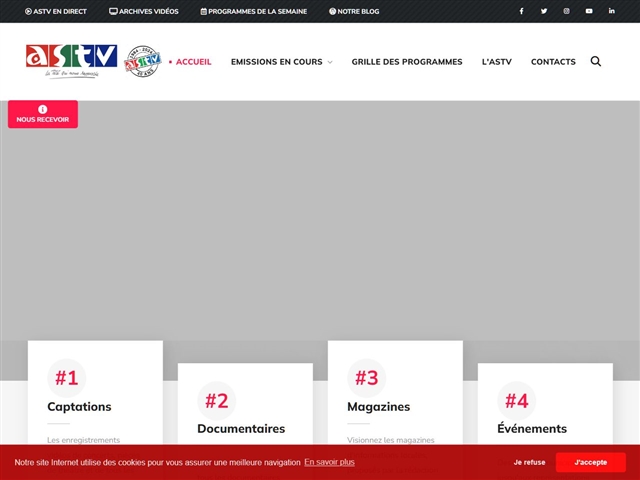Click En savoir plus cookie link

coord(329,462)
